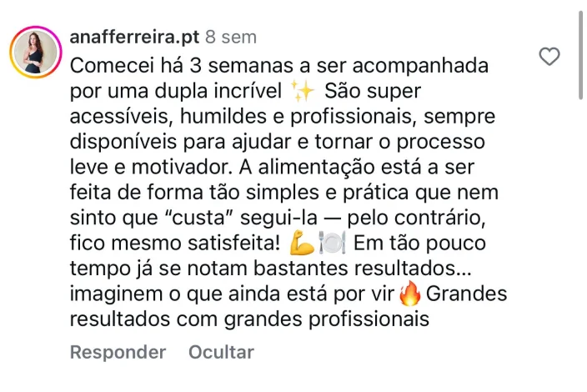Viewport: 587px width, 392px height.
Task: Like the comment with the heart icon
Action: point(549,57)
